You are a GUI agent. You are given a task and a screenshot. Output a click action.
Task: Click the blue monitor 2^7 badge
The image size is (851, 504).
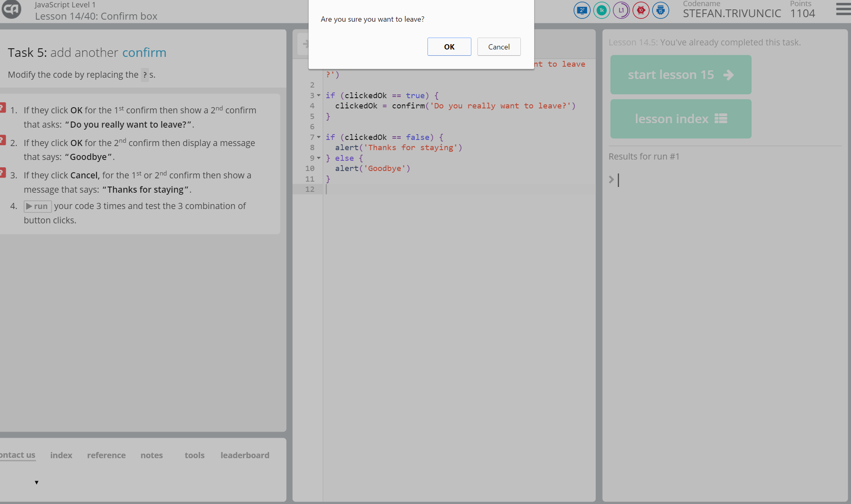(x=581, y=10)
